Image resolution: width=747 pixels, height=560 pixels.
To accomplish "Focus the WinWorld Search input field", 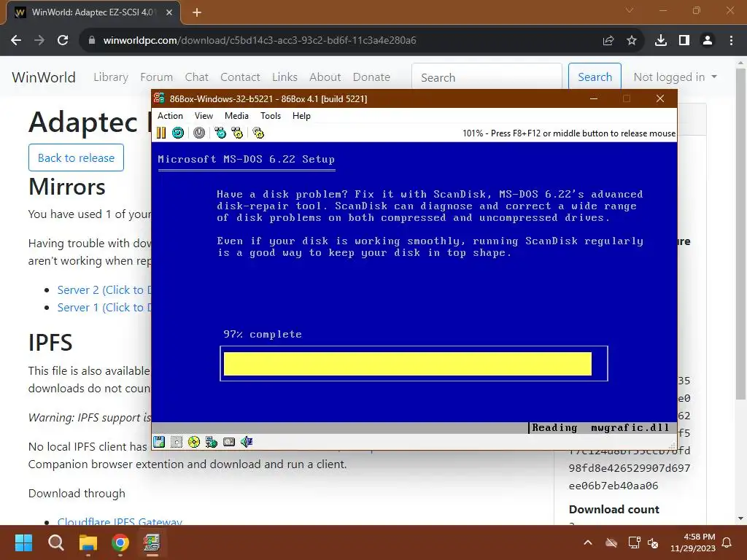I will click(x=487, y=77).
